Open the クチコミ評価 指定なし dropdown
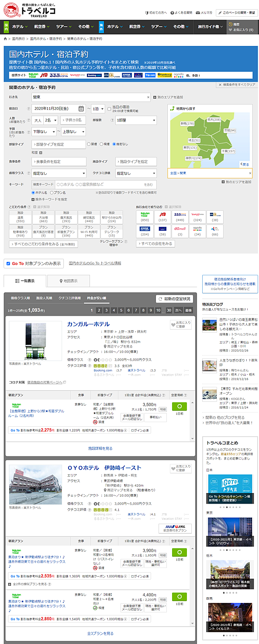Screen dimensions: 259x644 pos(136,173)
